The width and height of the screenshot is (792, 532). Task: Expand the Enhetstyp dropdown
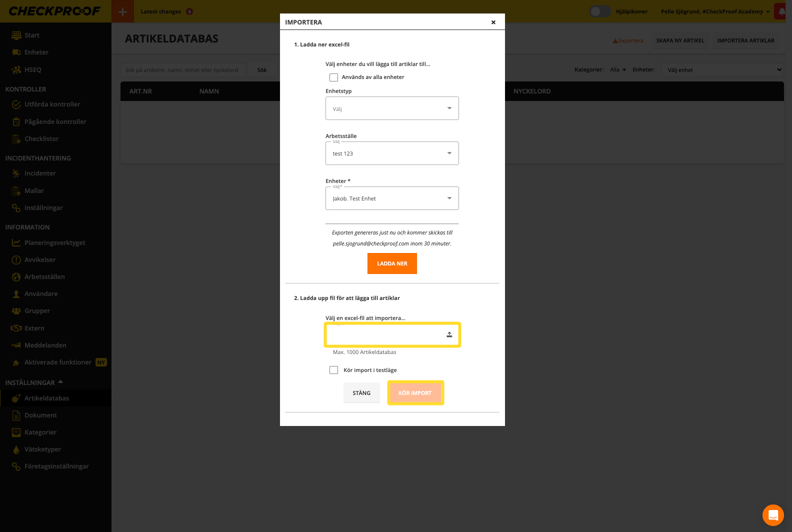coord(392,108)
